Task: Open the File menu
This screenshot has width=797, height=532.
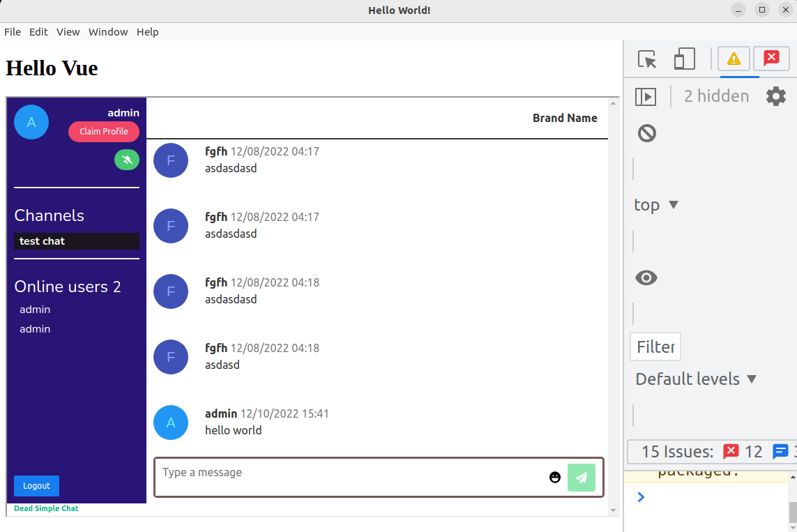Action: tap(13, 32)
